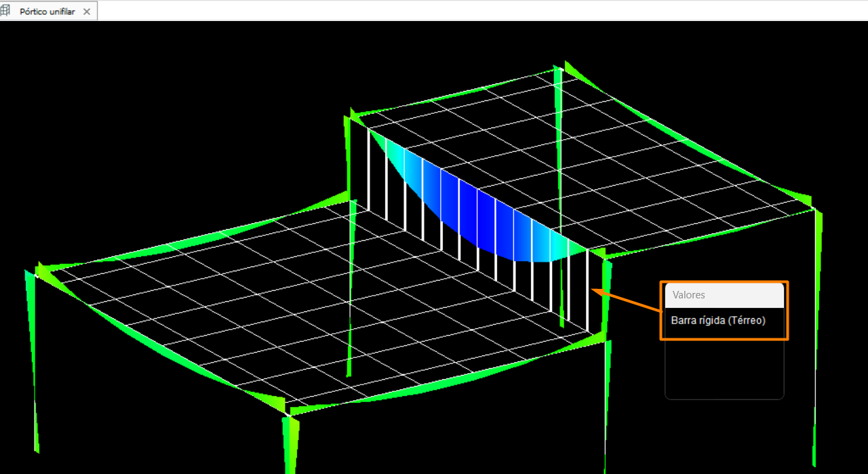Select the Barra rígida (Térreo) entry
The height and width of the screenshot is (474, 868).
[x=718, y=320]
